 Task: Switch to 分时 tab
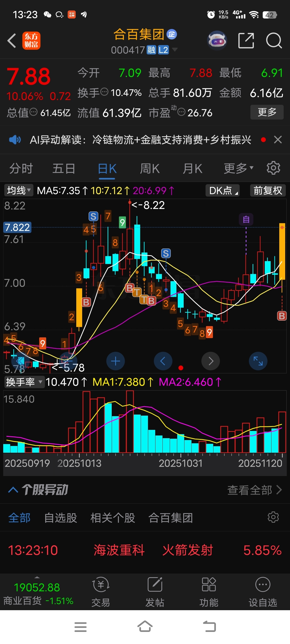(21, 169)
